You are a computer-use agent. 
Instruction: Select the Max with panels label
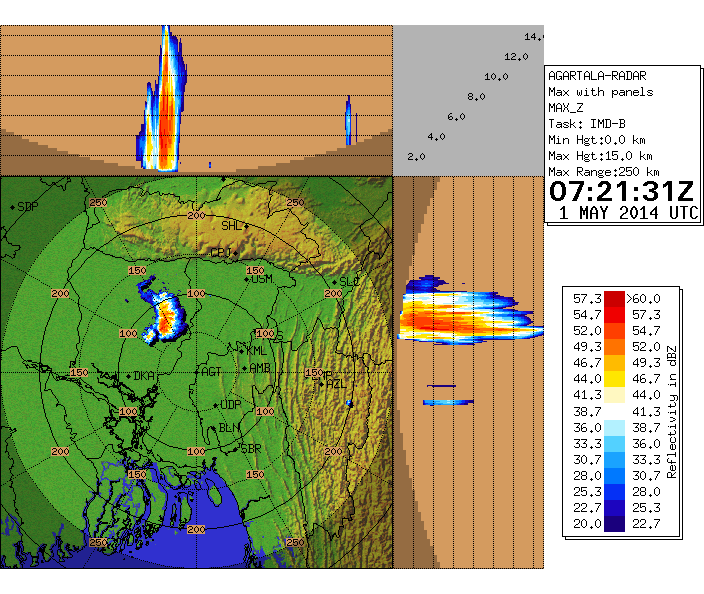click(601, 92)
